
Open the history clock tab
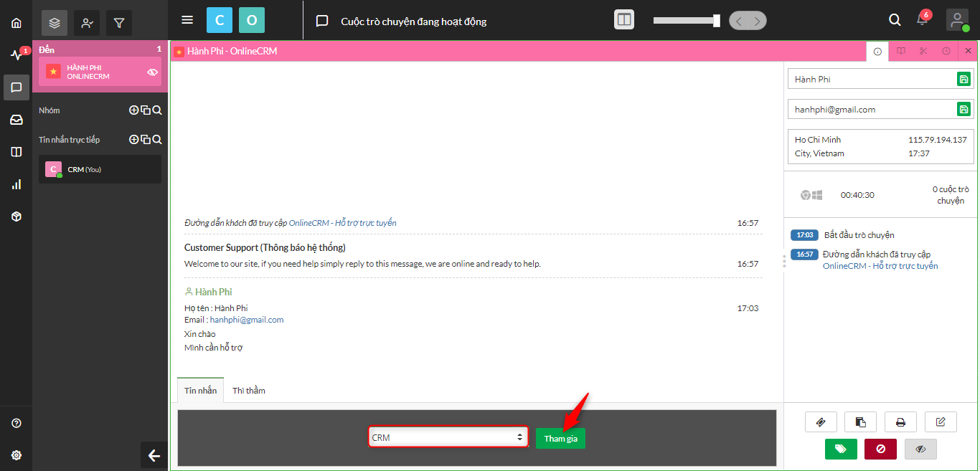(x=946, y=52)
